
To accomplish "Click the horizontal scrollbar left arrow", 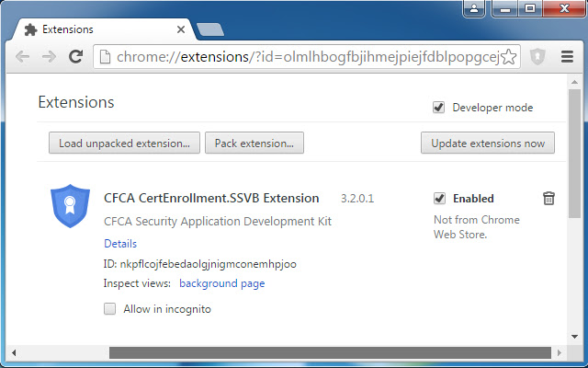I will coord(14,352).
